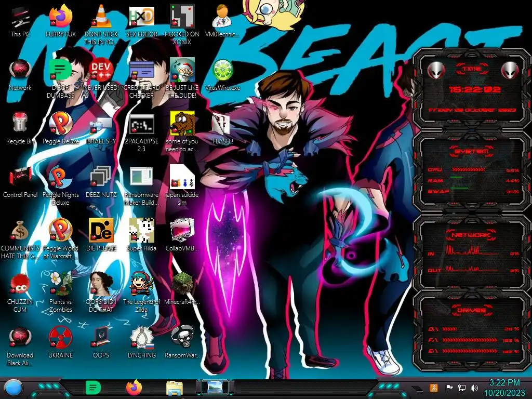The image size is (532, 399).
Task: Click the RAM label in system widget
Action: coord(435,180)
